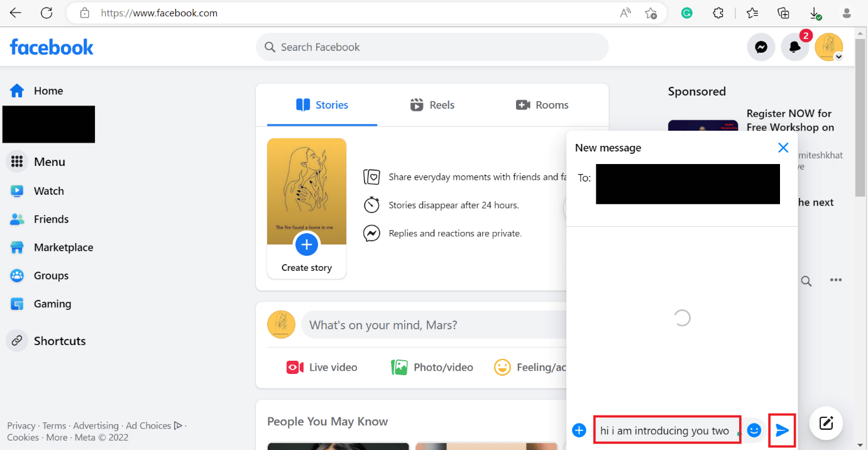Send the message with arrow icon
The image size is (868, 450).
pyautogui.click(x=783, y=431)
